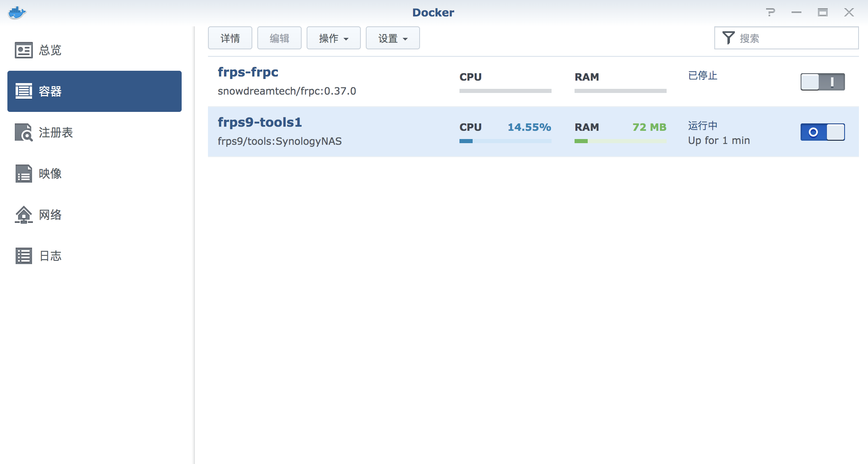Click the 详情 details button

(x=230, y=38)
